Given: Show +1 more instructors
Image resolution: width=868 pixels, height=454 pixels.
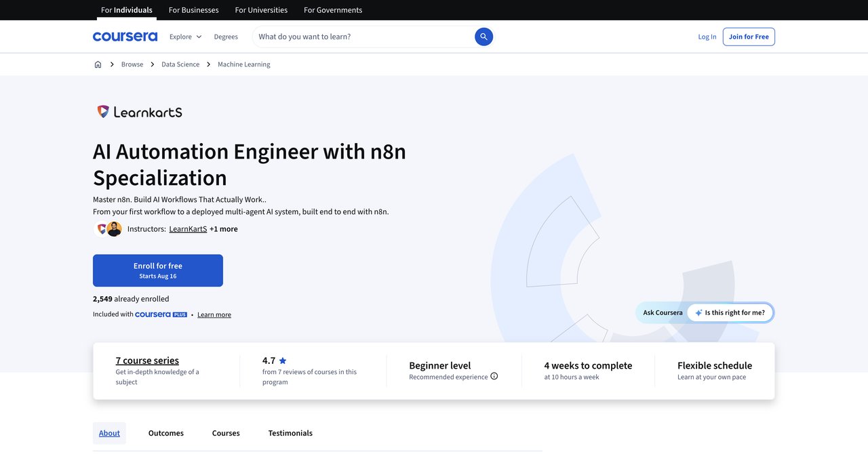Looking at the screenshot, I should coord(224,229).
